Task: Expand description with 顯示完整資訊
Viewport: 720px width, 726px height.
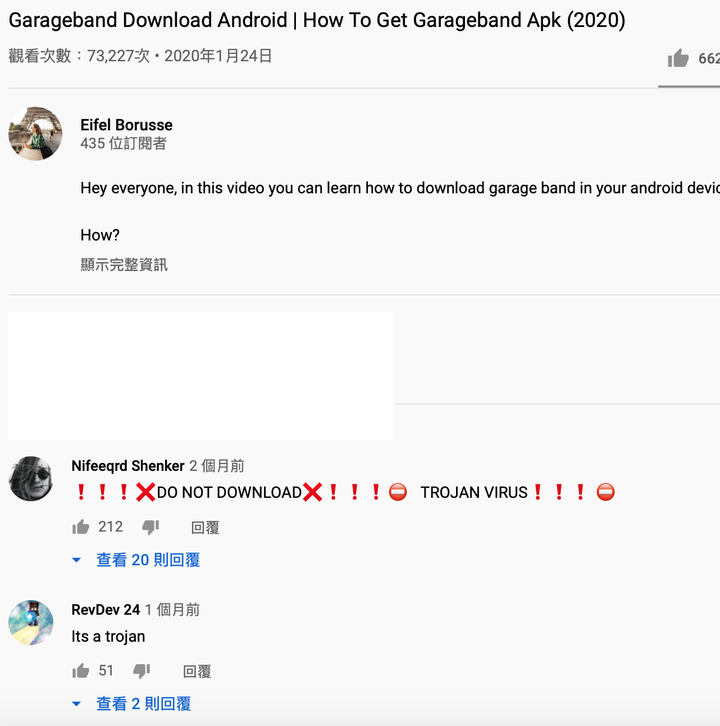Action: tap(124, 265)
